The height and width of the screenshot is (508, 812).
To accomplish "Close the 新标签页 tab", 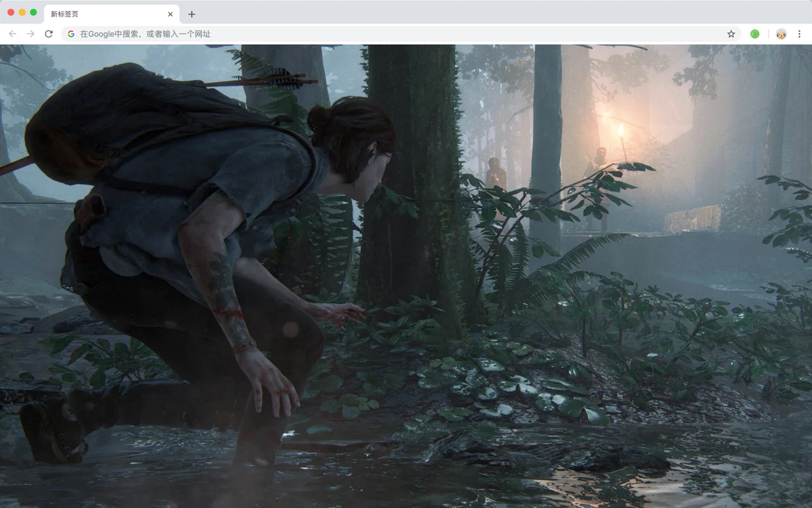I will 170,14.
